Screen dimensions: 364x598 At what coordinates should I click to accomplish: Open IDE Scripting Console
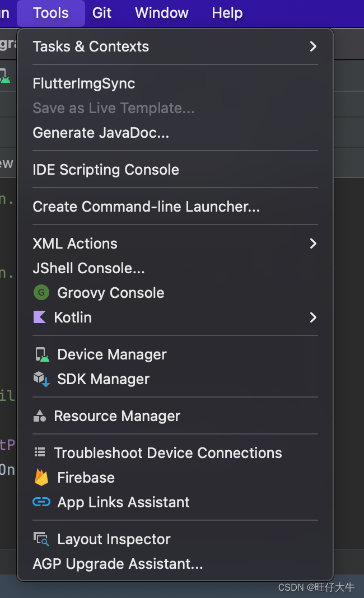[x=106, y=170]
